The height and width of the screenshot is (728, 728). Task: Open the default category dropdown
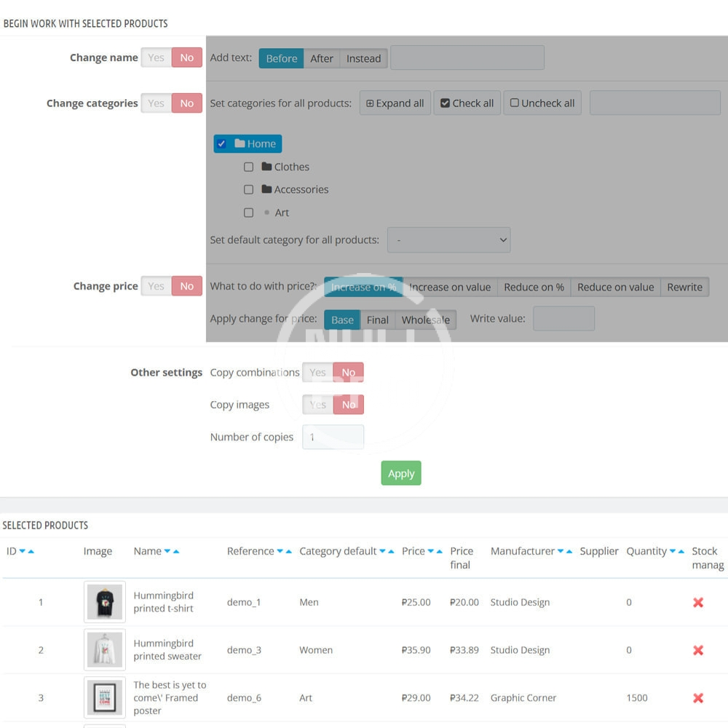(x=448, y=240)
